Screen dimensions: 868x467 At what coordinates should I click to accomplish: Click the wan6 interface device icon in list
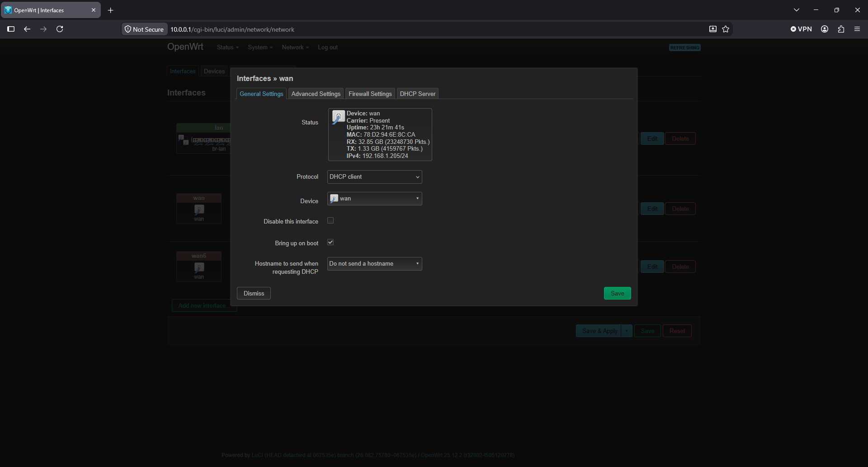[199, 267]
